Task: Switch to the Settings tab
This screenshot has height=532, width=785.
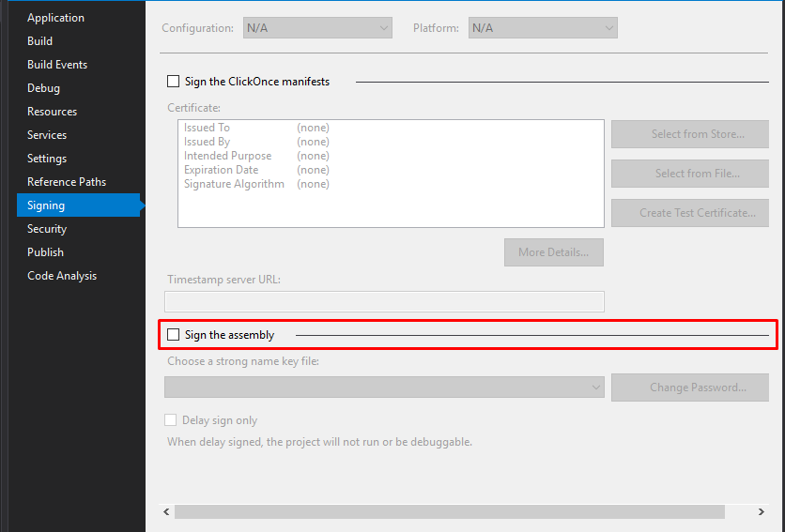Action: tap(47, 159)
